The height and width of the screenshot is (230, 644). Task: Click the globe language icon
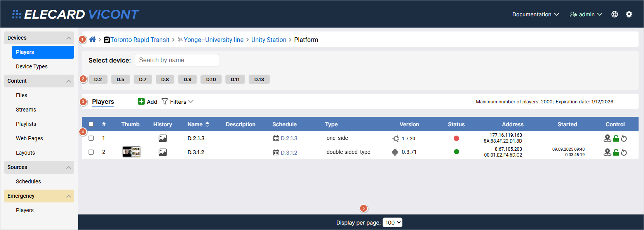[x=614, y=14]
